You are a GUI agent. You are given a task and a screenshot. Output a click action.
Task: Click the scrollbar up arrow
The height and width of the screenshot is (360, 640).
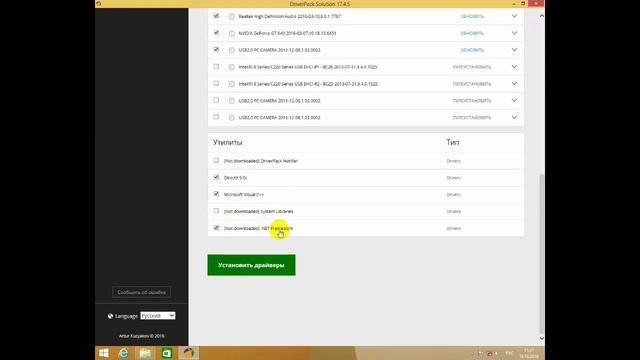tap(542, 16)
